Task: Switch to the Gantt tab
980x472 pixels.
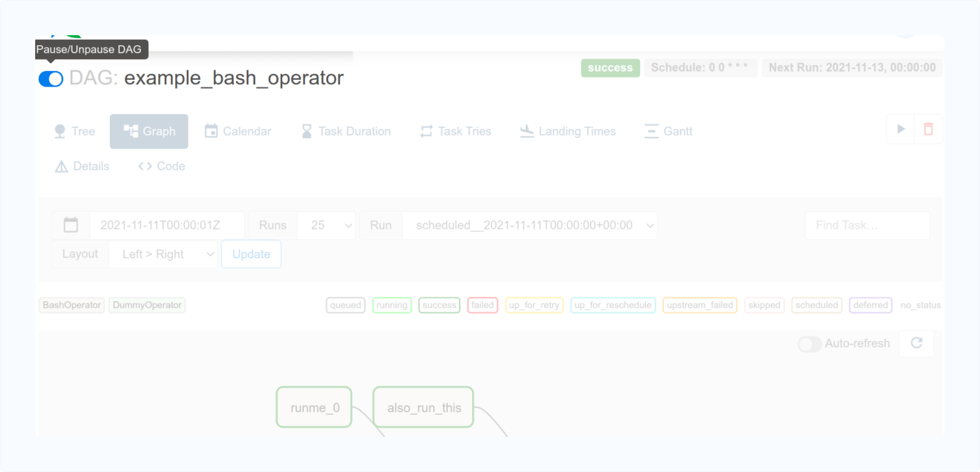Action: click(x=668, y=131)
